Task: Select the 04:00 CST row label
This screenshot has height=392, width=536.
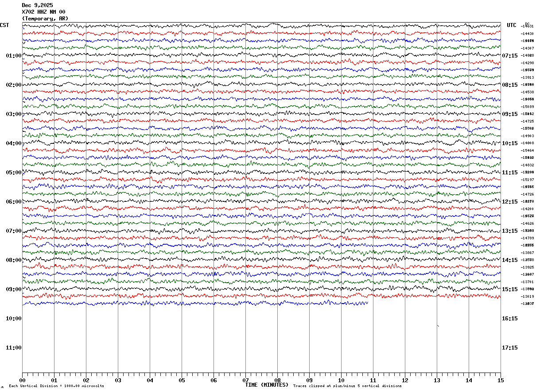Action: point(14,143)
